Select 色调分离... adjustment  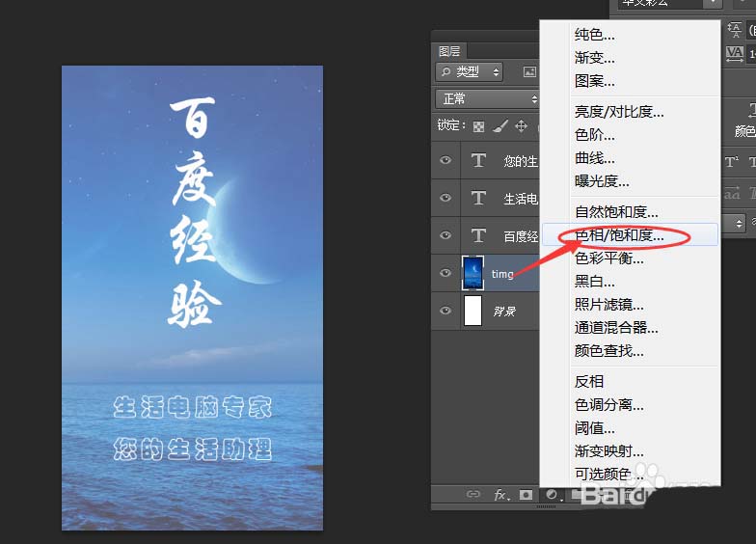609,405
